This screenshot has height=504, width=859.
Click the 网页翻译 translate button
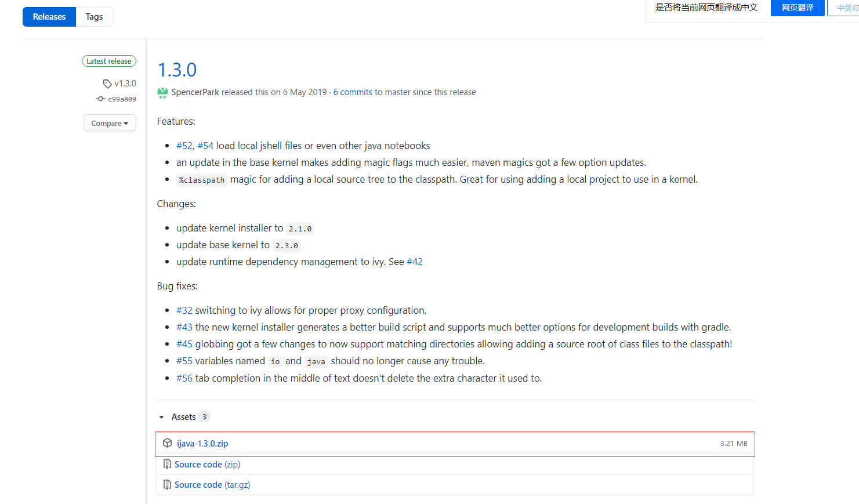pyautogui.click(x=797, y=8)
